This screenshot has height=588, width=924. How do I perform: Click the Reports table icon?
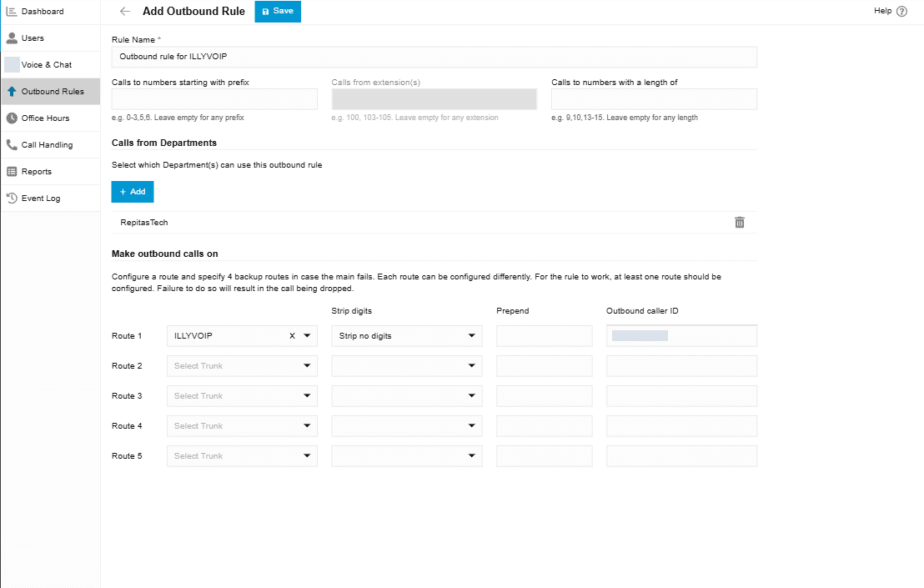pyautogui.click(x=11, y=172)
